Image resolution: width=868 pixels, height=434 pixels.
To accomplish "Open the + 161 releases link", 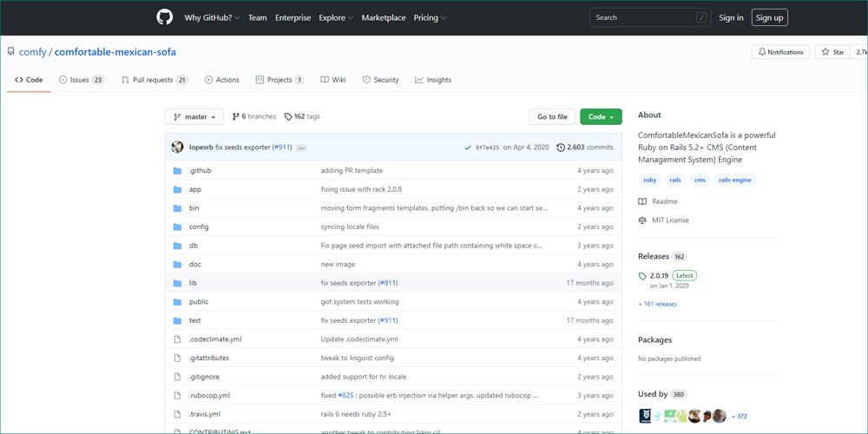I will pos(657,304).
